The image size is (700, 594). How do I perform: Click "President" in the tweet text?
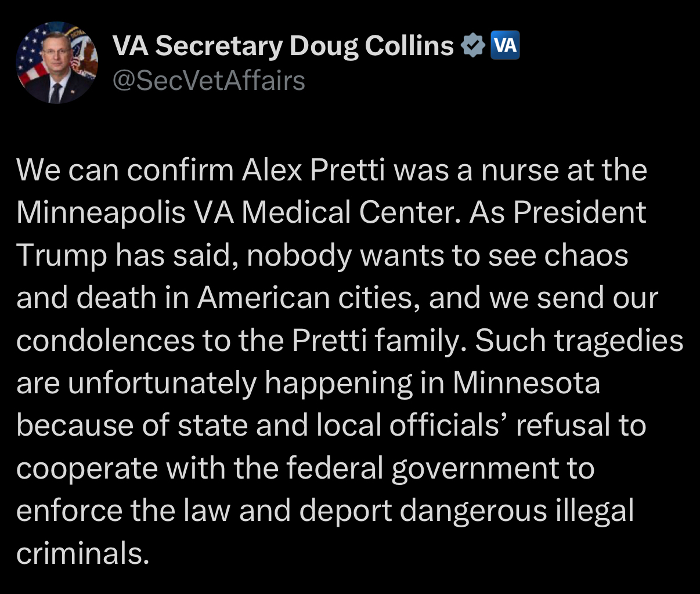pyautogui.click(x=579, y=213)
